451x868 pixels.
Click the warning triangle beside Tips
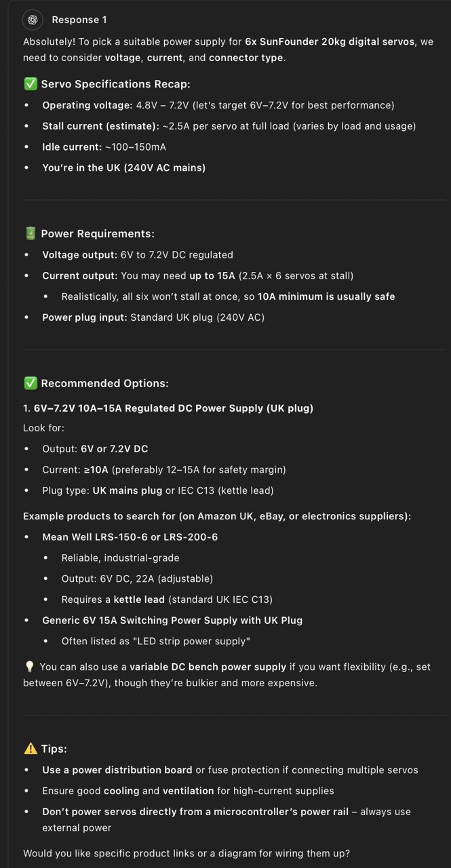30,749
